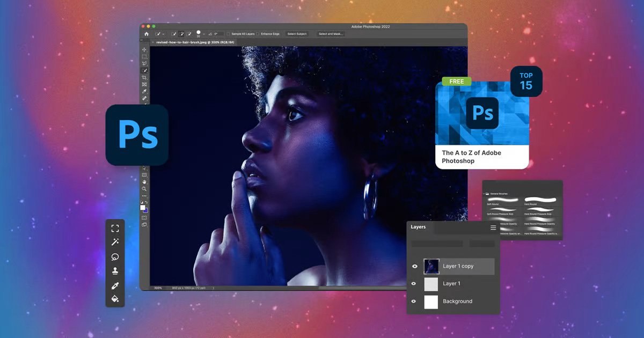The image size is (644, 338).
Task: Select the Move tool
Action: (144, 49)
